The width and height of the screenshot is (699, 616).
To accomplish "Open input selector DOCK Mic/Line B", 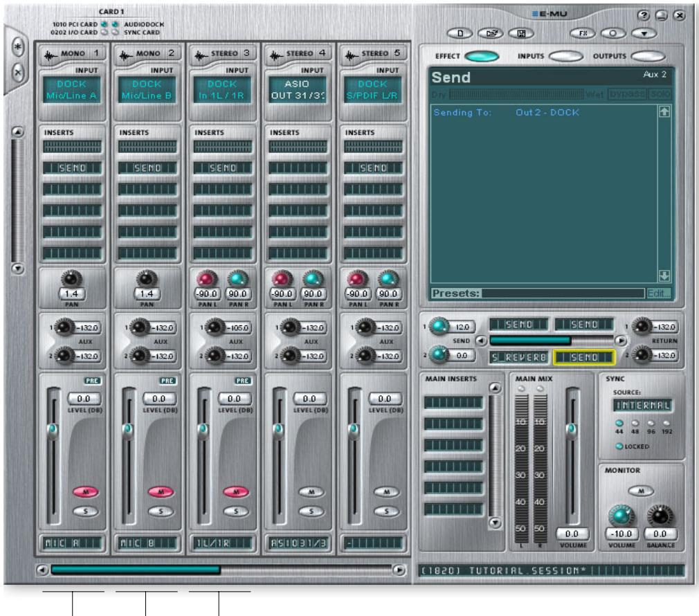I will click(x=147, y=89).
